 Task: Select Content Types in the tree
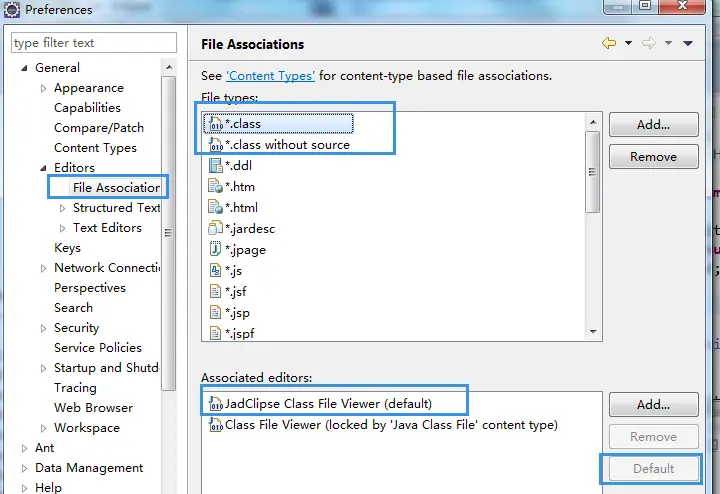point(95,148)
